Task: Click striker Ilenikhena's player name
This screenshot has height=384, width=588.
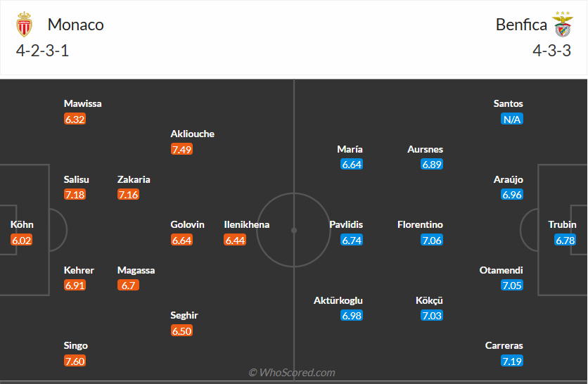Action: (x=247, y=225)
